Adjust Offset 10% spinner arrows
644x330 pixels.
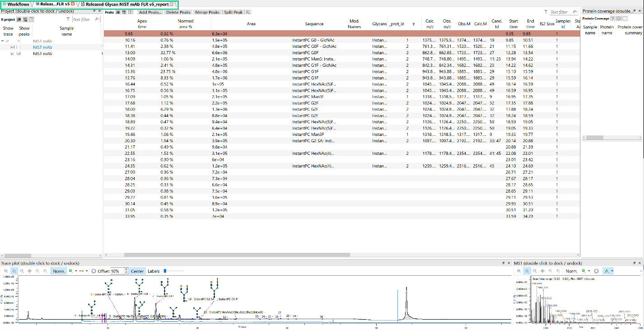point(126,271)
